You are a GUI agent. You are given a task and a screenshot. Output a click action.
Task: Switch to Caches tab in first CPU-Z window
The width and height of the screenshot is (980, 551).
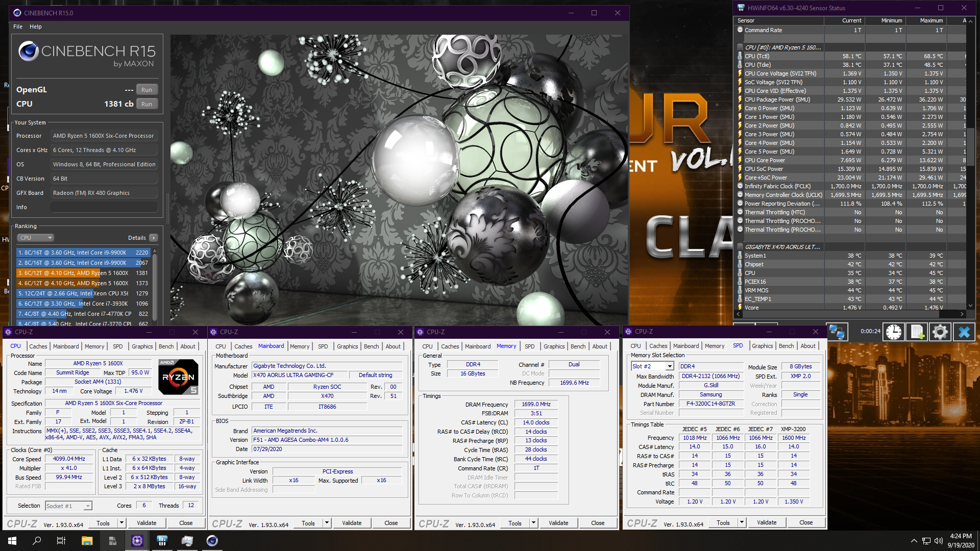(38, 346)
